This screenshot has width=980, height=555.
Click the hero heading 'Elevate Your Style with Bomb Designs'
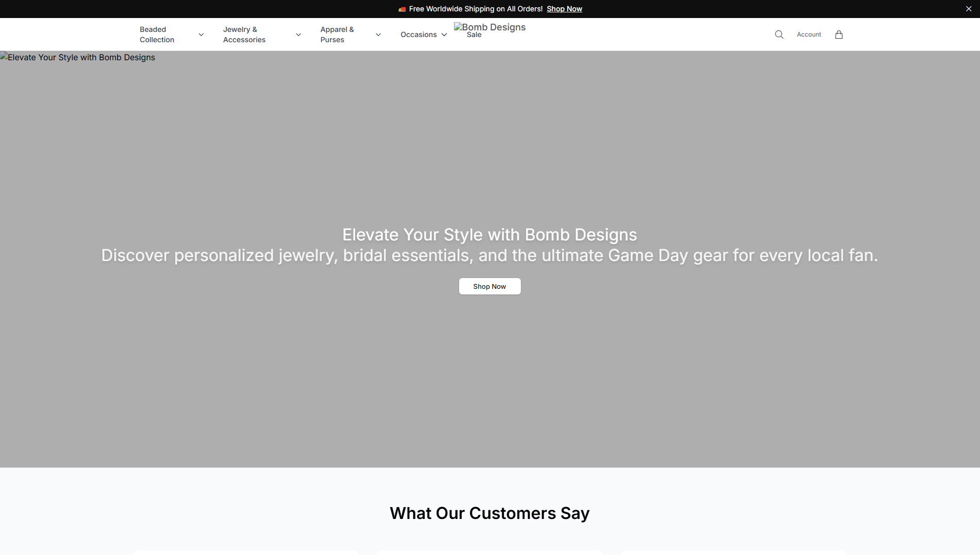tap(489, 235)
